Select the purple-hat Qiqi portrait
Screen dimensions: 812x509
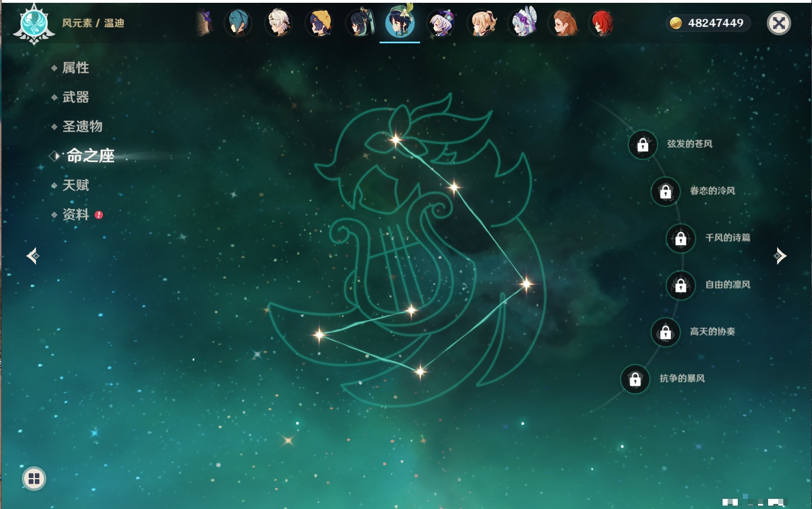440,24
